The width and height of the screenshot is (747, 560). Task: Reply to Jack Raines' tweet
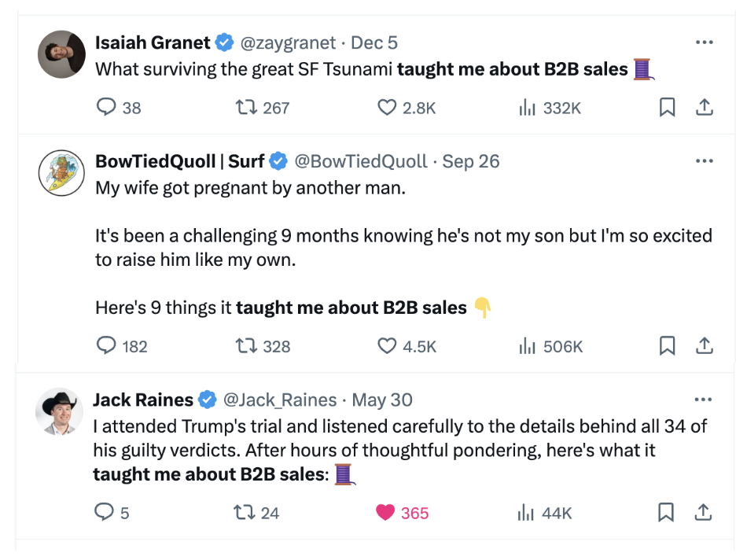(104, 513)
